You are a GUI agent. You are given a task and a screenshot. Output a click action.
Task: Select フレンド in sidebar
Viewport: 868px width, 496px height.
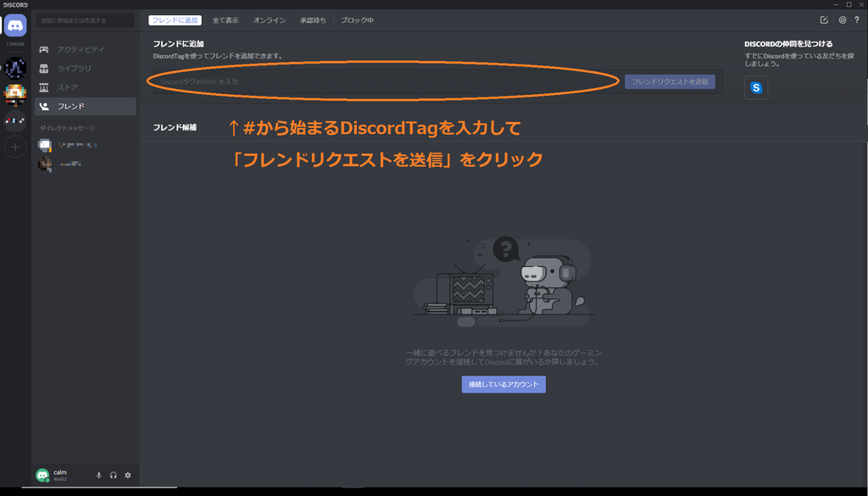(86, 106)
